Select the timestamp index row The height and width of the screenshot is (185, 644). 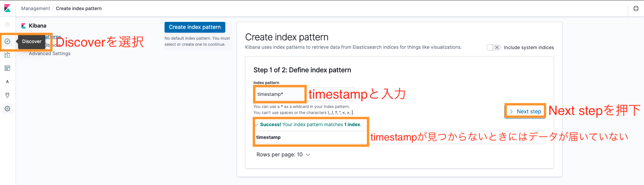pos(311,137)
